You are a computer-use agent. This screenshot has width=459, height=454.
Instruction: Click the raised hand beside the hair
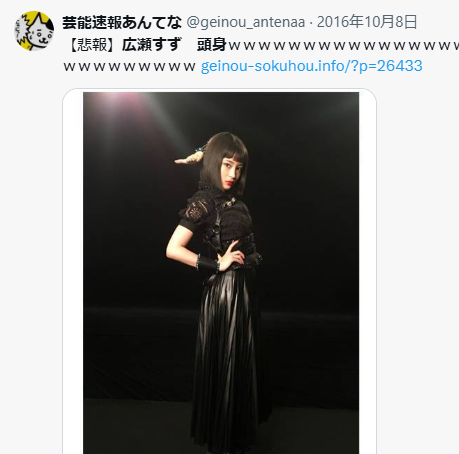coord(187,159)
